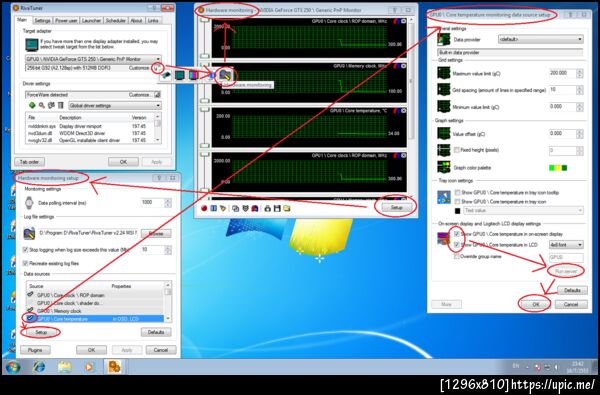Image resolution: width=600 pixels, height=395 pixels.
Task: Click the graphics card icon in Customize flyout
Action: click(x=166, y=75)
